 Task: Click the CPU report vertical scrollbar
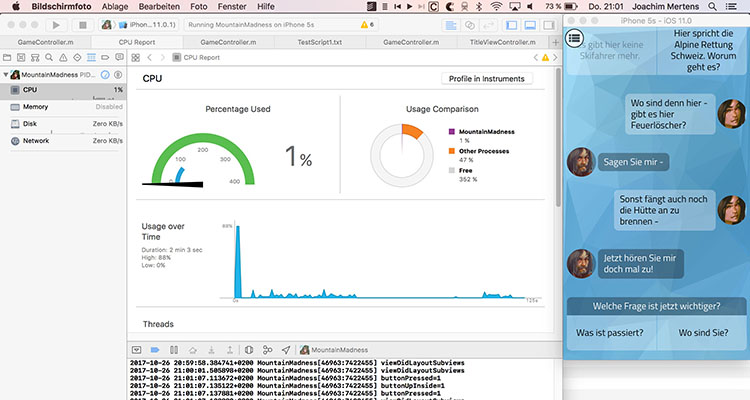[558, 138]
